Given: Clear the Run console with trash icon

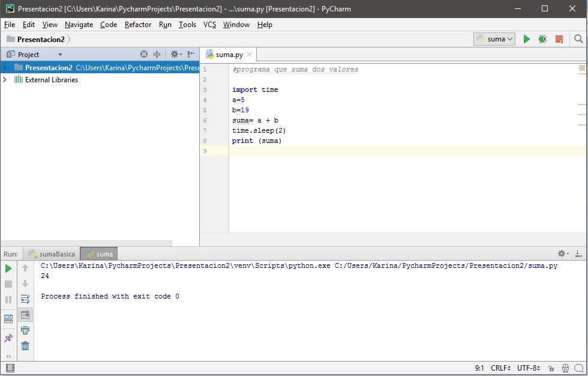Looking at the screenshot, I should (x=25, y=345).
